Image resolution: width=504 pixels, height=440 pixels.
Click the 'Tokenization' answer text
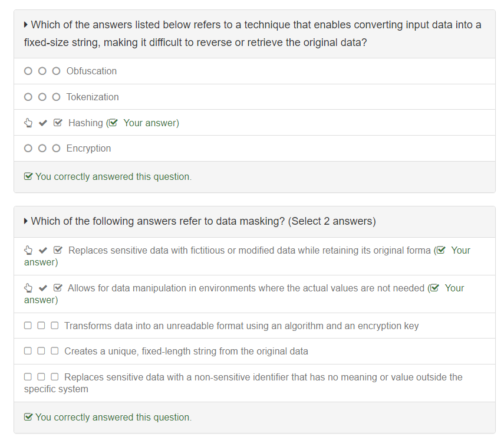pos(93,97)
